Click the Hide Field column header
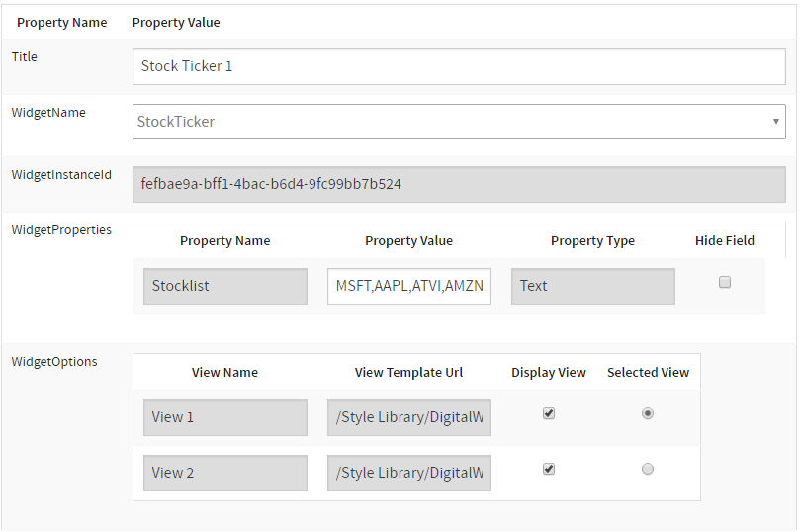This screenshot has width=800, height=532. [x=724, y=240]
